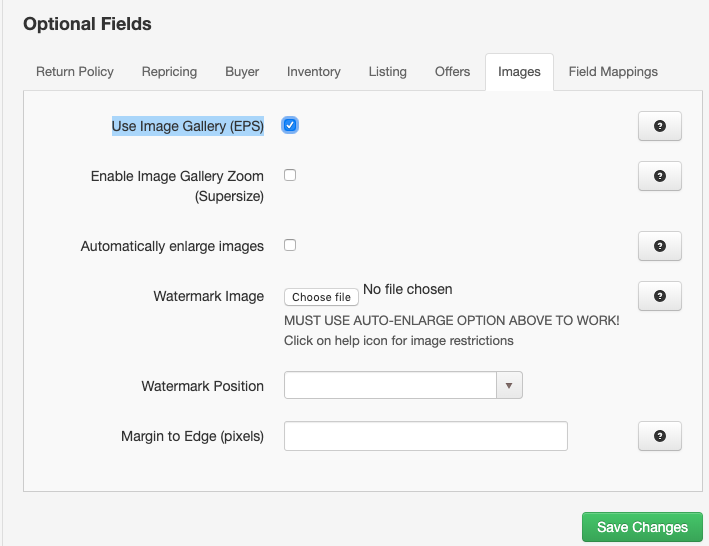This screenshot has width=709, height=546.
Task: Enable Image Gallery Zoom (Supersize) checkbox
Action: point(290,175)
